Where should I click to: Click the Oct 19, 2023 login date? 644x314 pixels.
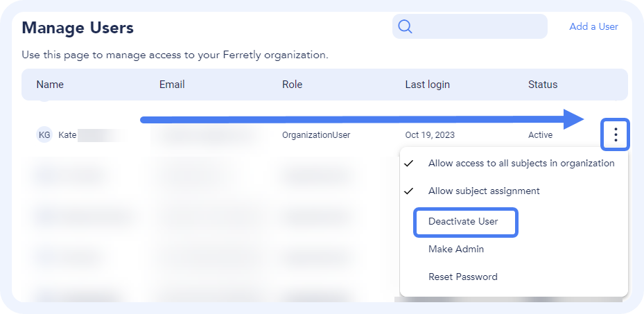[x=430, y=134]
